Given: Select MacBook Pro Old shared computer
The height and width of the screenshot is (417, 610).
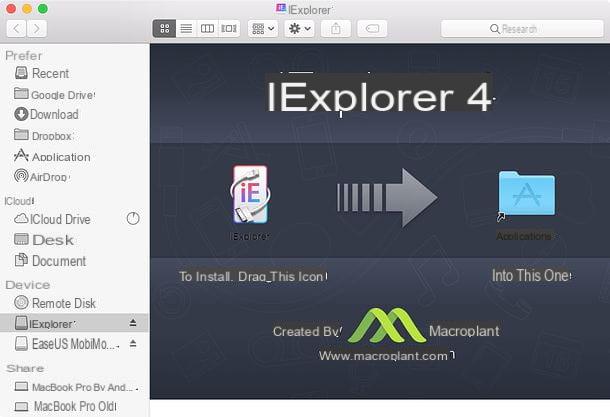Looking at the screenshot, I should click(75, 406).
